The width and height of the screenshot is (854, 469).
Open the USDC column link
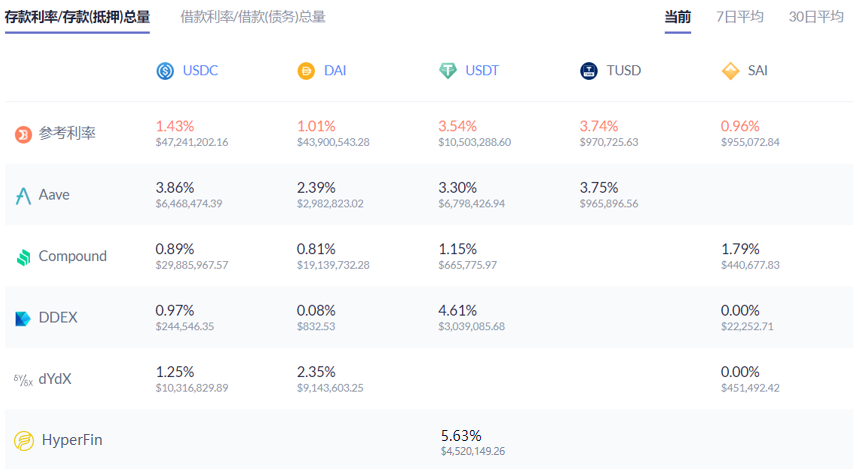pyautogui.click(x=200, y=71)
